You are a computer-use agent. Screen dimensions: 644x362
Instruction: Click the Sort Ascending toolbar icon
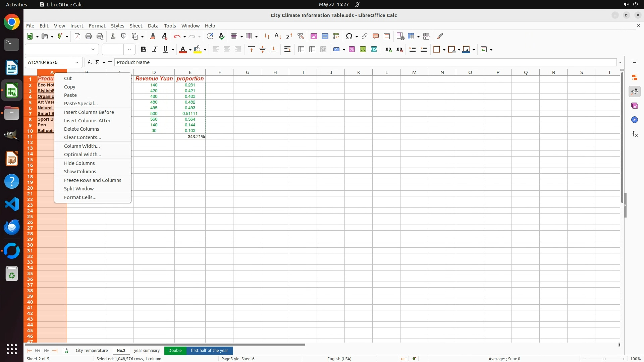coord(278,36)
